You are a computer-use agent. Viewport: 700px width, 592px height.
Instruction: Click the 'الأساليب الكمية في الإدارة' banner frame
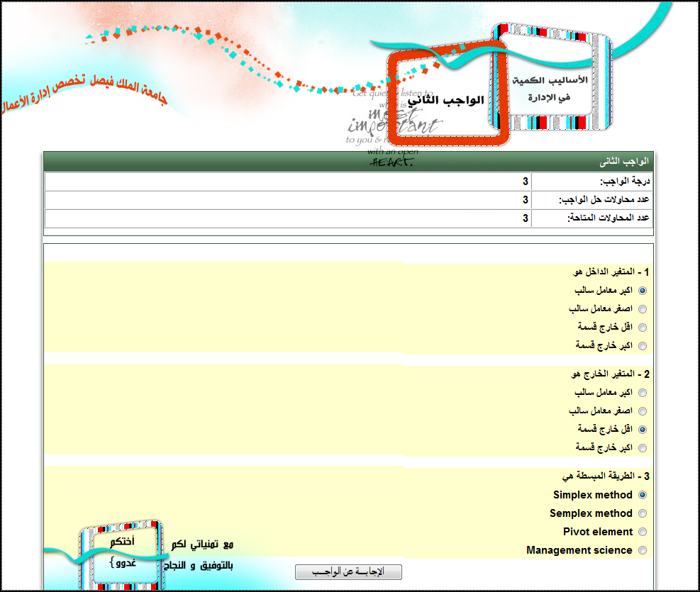tap(552, 77)
